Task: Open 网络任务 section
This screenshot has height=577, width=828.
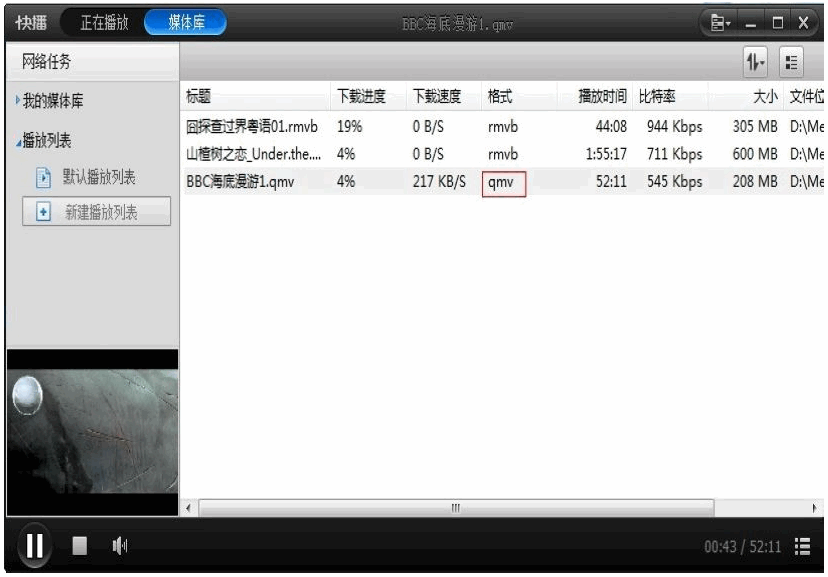Action: [x=92, y=62]
